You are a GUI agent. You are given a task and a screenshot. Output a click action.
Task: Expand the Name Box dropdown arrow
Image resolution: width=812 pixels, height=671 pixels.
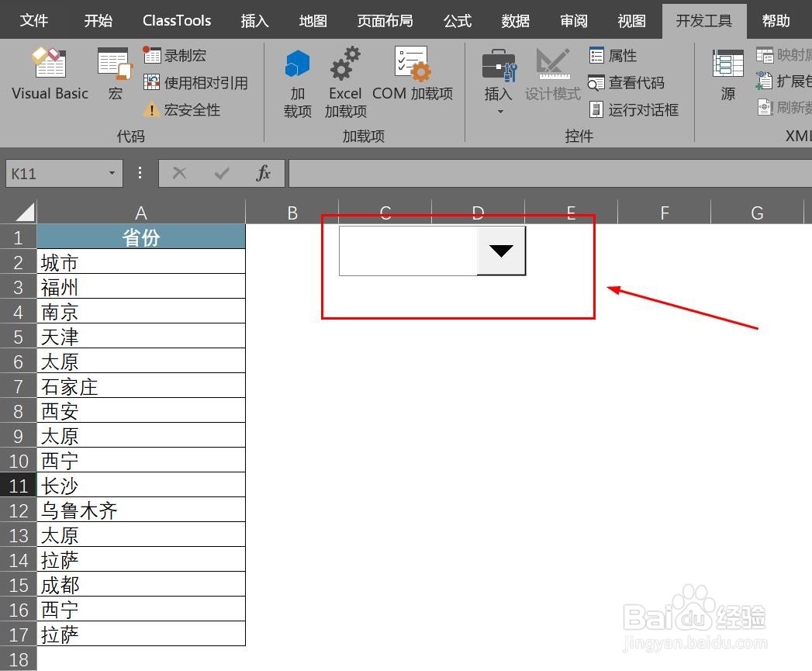click(x=112, y=173)
